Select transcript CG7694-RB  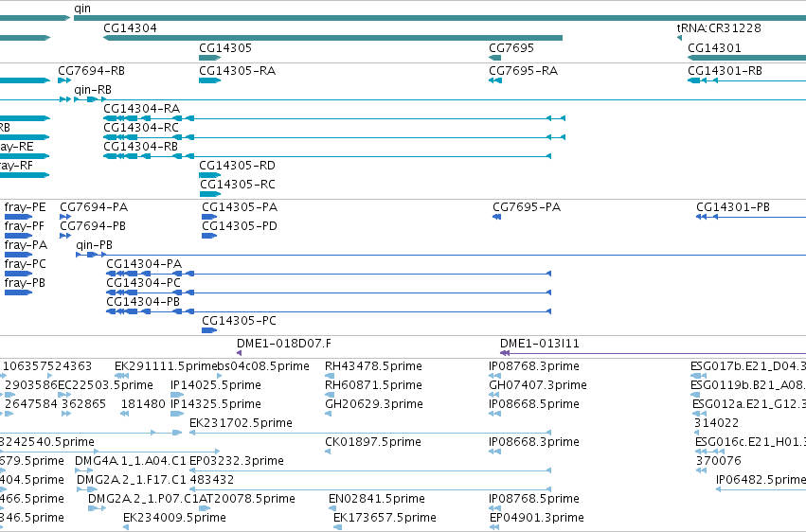[64, 80]
